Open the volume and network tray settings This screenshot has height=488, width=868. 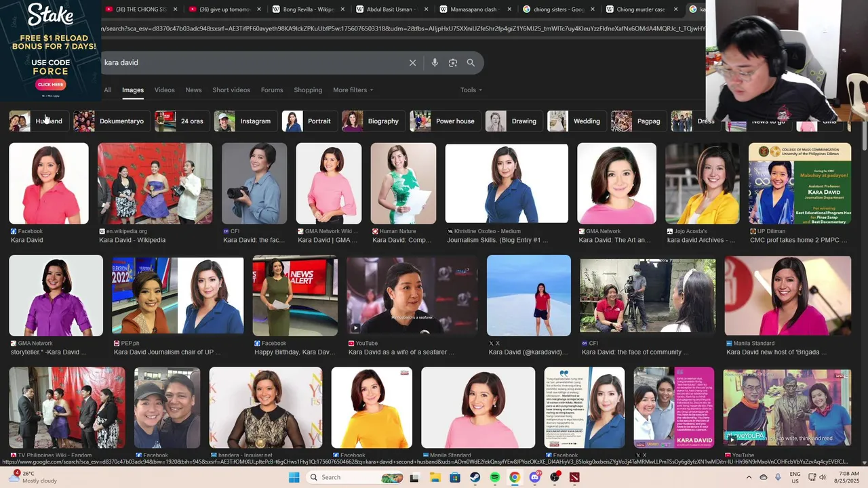click(817, 477)
